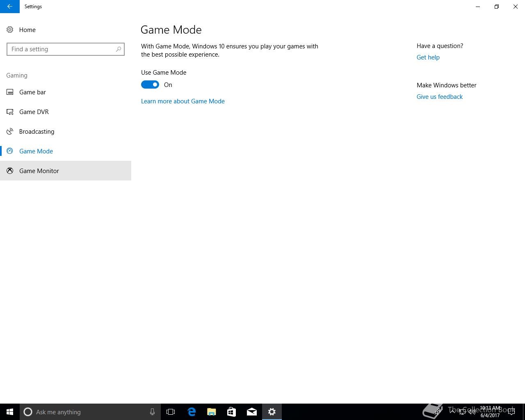Click the Game bar sidebar icon
This screenshot has width=525, height=420.
coord(10,92)
